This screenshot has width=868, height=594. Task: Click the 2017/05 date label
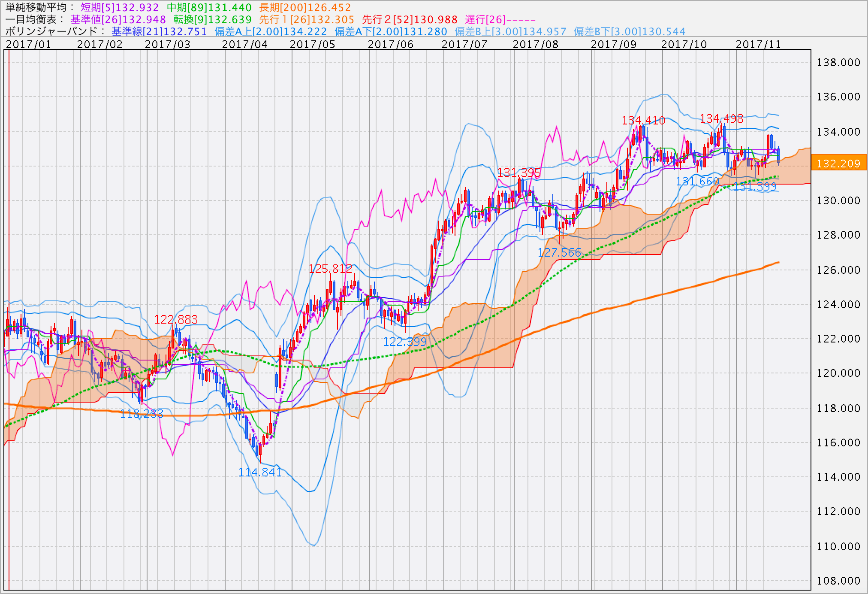(313, 44)
